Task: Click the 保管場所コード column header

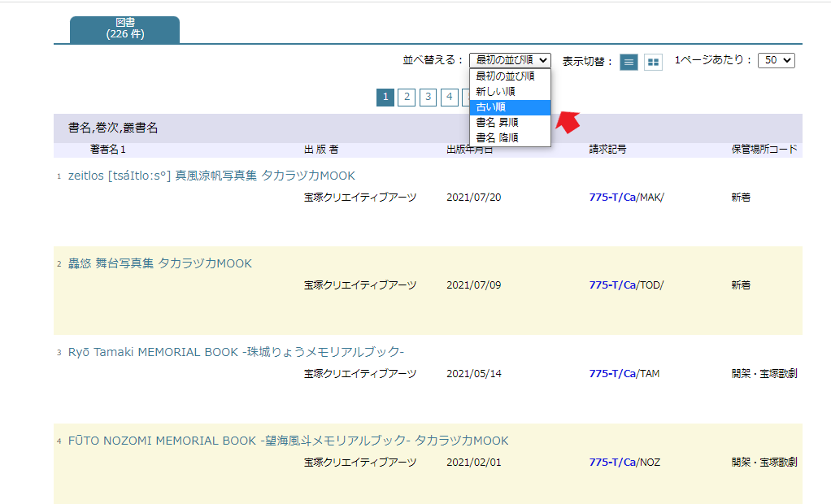Action: (x=764, y=150)
